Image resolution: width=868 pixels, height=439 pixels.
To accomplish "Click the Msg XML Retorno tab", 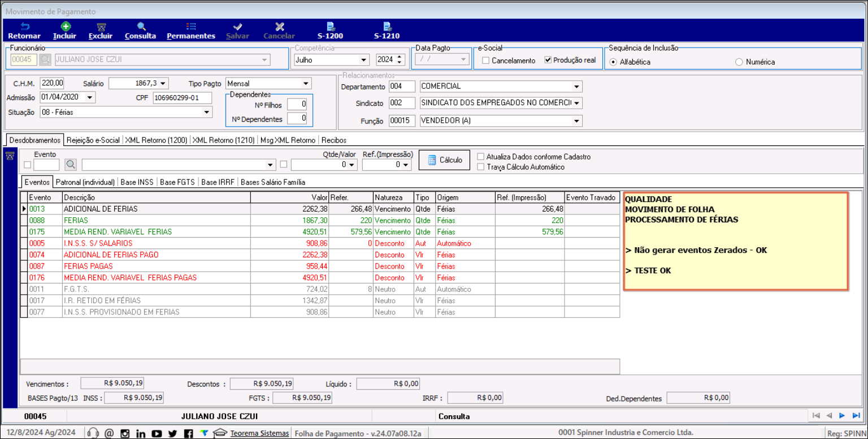I will point(288,140).
